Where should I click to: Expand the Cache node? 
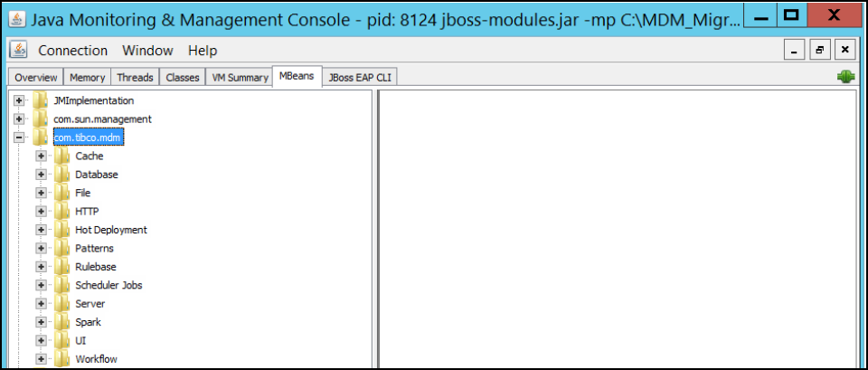pos(41,157)
